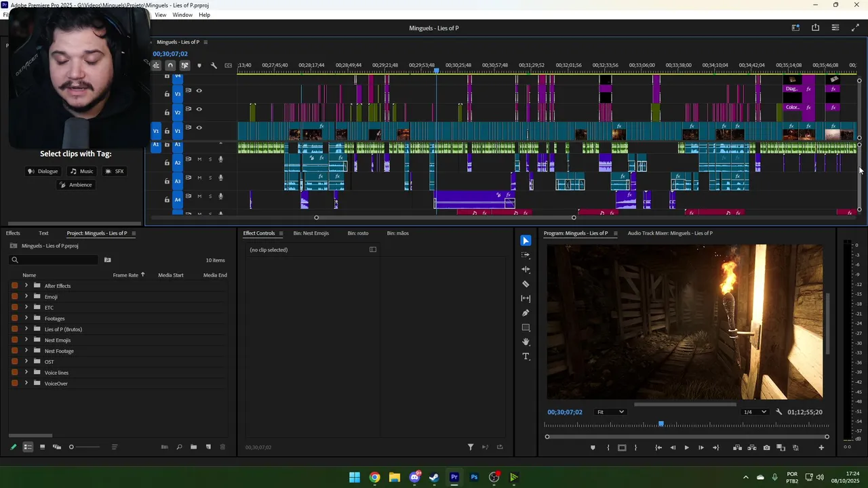Open the Fit zoom level dropdown
Image resolution: width=868 pixels, height=488 pixels.
(x=610, y=412)
